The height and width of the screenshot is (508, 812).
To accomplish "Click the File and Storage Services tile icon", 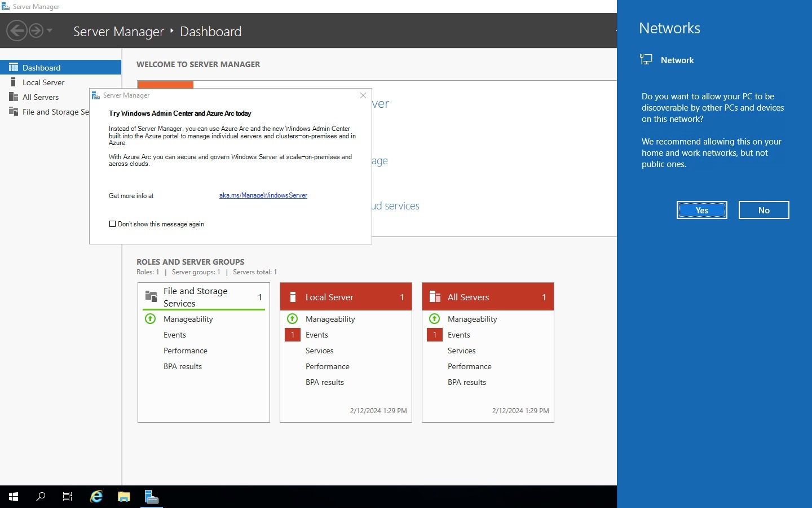I will 151,296.
